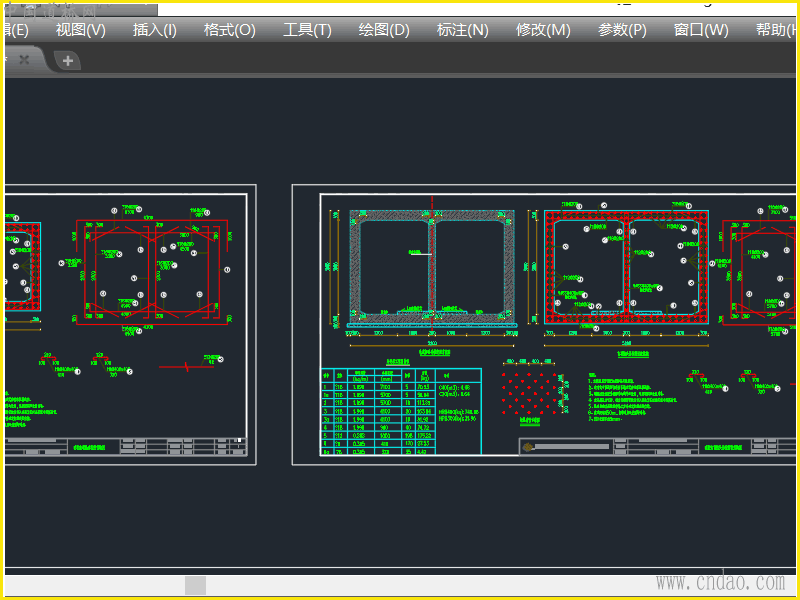This screenshot has width=800, height=600.
Task: Open the 格式(O) format menu
Action: point(230,30)
